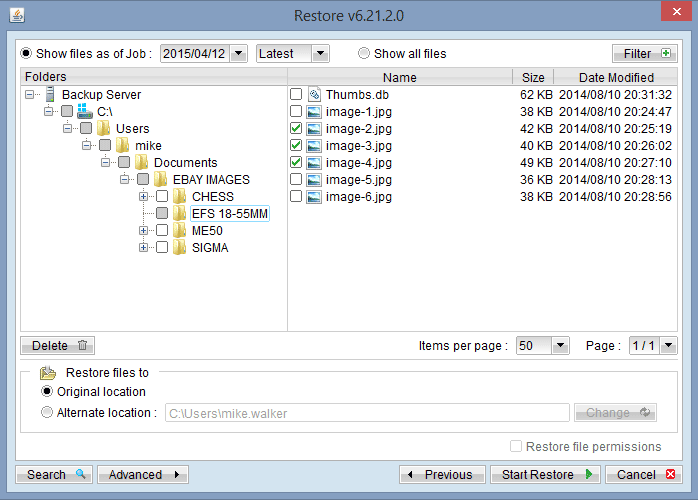Expand the ME50 folder tree node
Image resolution: width=698 pixels, height=500 pixels.
pyautogui.click(x=144, y=231)
